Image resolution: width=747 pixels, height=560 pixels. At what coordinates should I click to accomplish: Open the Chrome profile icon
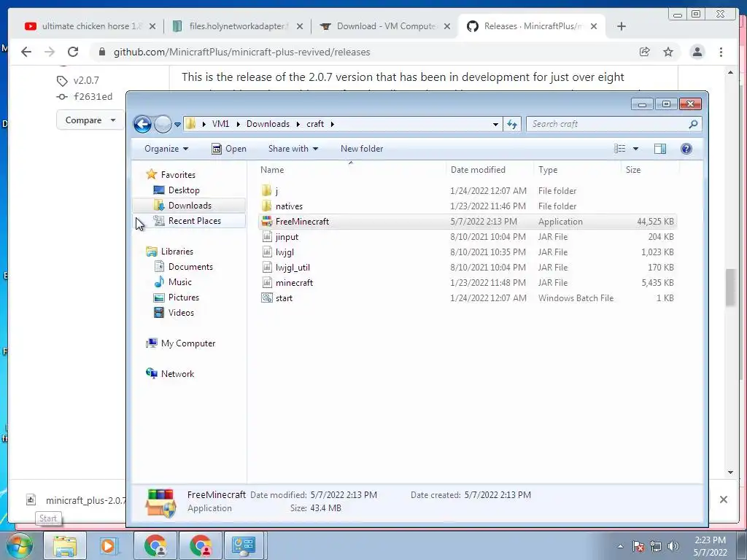tap(697, 52)
